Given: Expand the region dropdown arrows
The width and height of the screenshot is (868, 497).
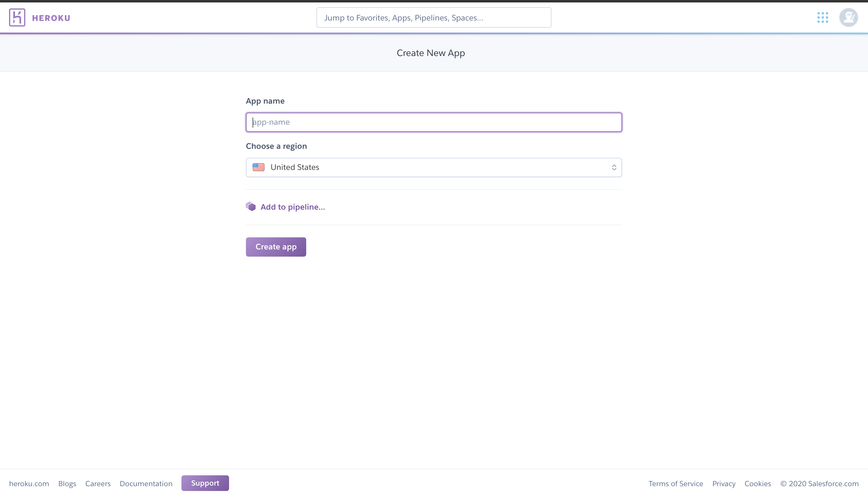Looking at the screenshot, I should [x=614, y=167].
